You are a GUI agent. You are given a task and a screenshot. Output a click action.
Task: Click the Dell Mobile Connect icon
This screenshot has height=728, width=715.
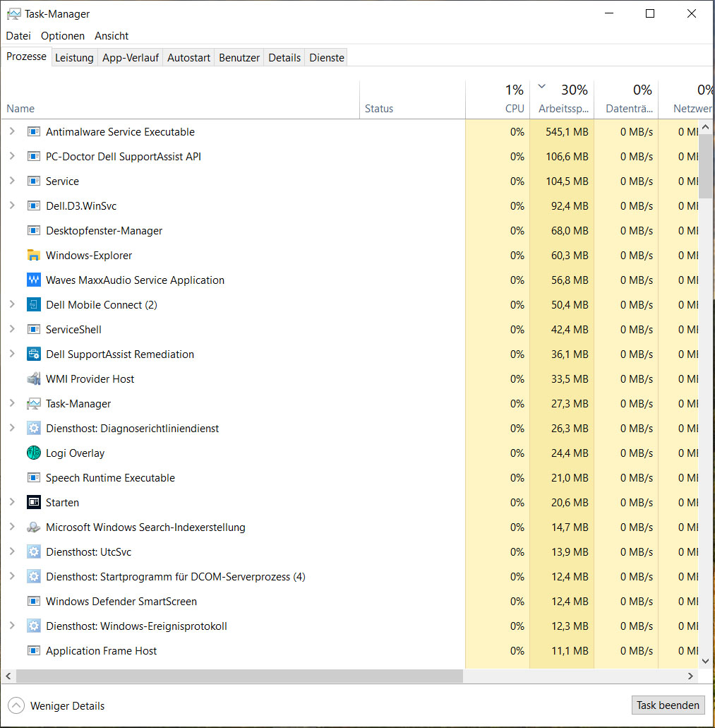(x=33, y=304)
